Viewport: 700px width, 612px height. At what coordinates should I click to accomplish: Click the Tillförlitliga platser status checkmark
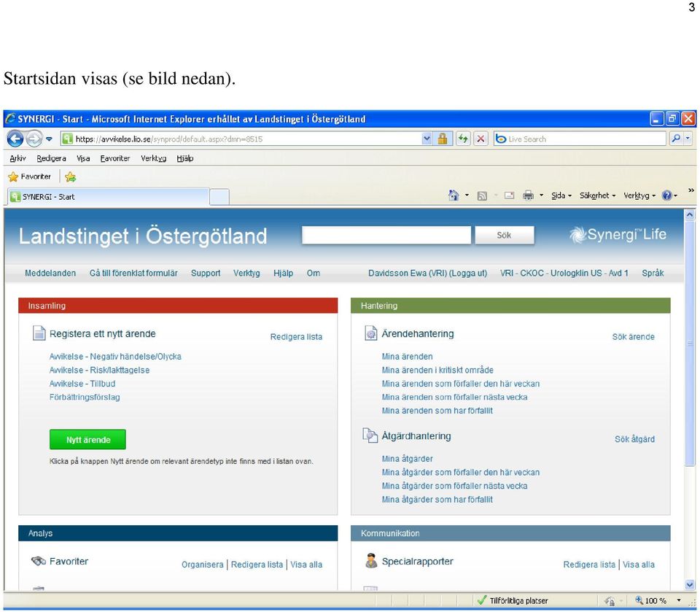482,600
